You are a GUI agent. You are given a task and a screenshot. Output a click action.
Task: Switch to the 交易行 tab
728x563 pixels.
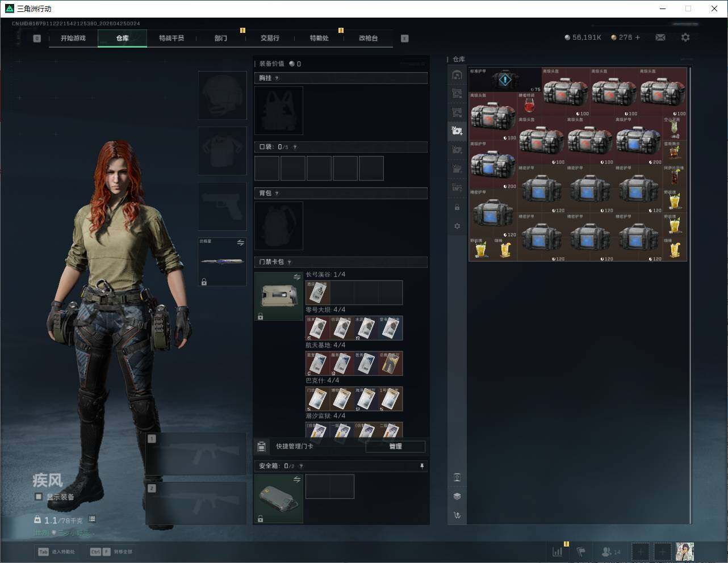pos(270,38)
